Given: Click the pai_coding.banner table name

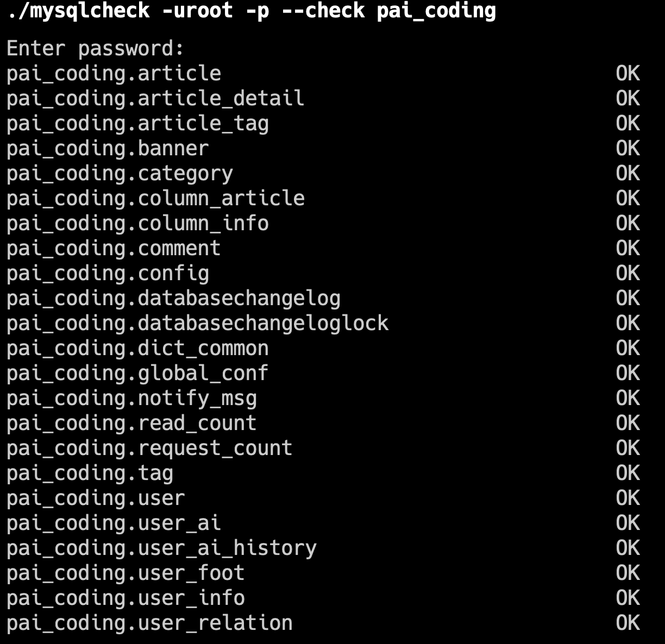Looking at the screenshot, I should (108, 148).
